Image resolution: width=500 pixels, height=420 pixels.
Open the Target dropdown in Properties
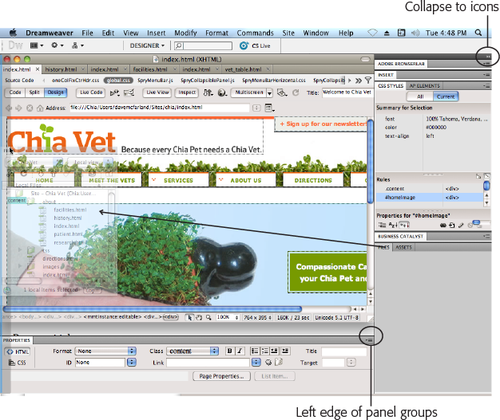coord(351,362)
